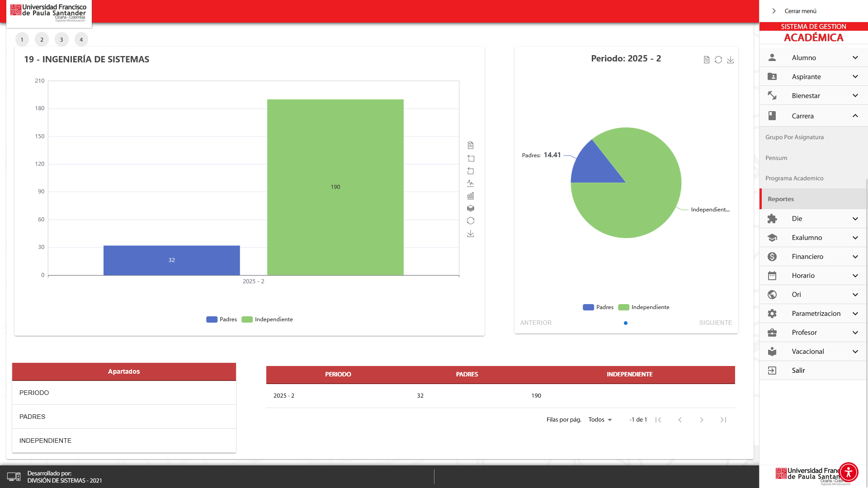Activate zoom area tool on bar chart
This screenshot has width=868, height=488.
471,158
